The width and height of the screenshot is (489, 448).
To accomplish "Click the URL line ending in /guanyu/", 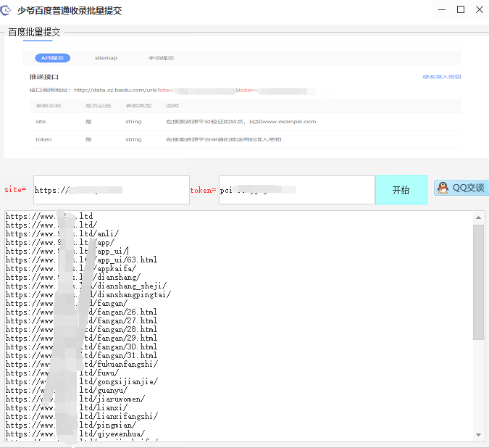I will (x=67, y=391).
